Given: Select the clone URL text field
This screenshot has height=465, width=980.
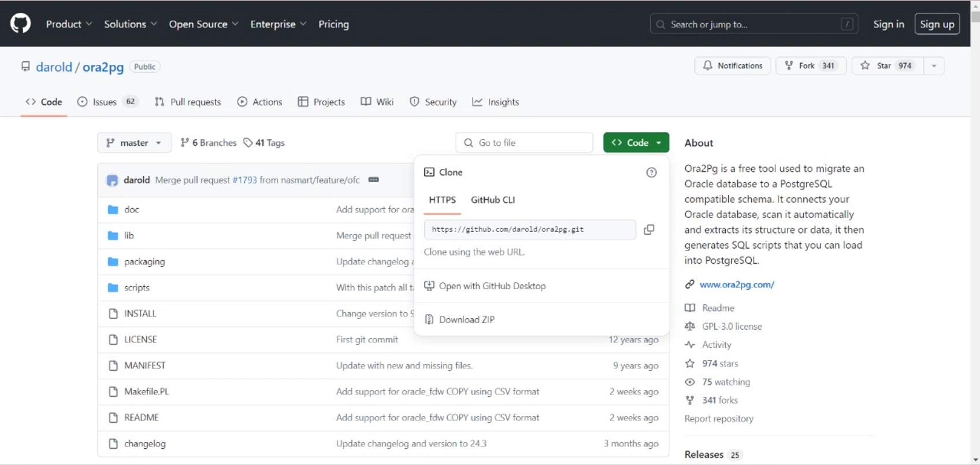Looking at the screenshot, I should pos(530,230).
